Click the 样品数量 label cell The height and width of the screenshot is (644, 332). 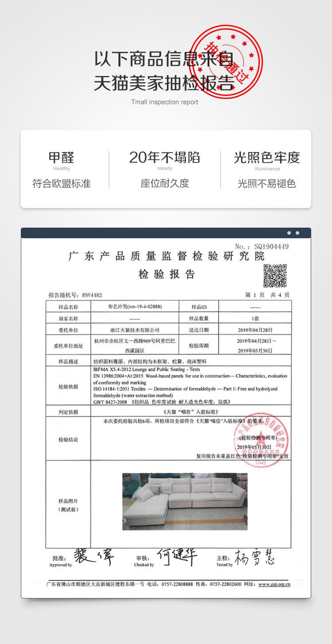(x=199, y=318)
